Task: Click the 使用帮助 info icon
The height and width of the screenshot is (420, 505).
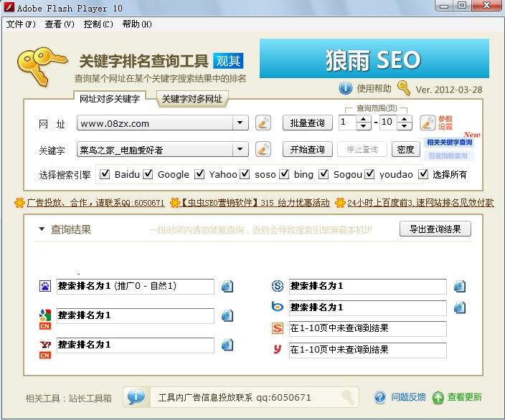Action: (x=346, y=88)
